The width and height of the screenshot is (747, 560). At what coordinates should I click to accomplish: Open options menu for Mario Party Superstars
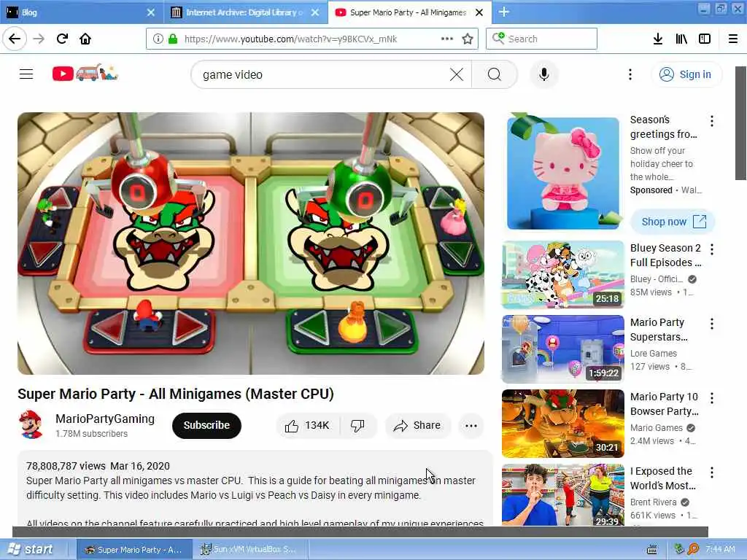(x=712, y=324)
